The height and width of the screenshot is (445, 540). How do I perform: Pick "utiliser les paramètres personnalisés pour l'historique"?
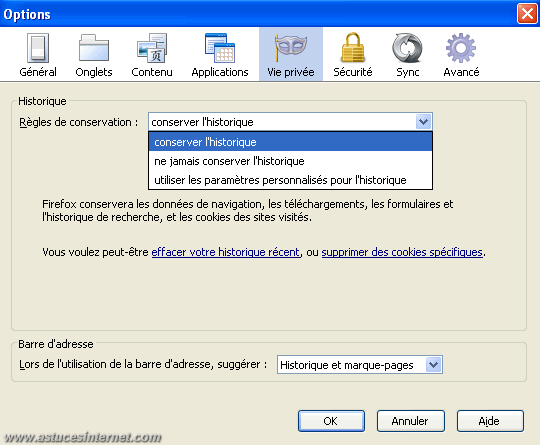pyautogui.click(x=290, y=180)
